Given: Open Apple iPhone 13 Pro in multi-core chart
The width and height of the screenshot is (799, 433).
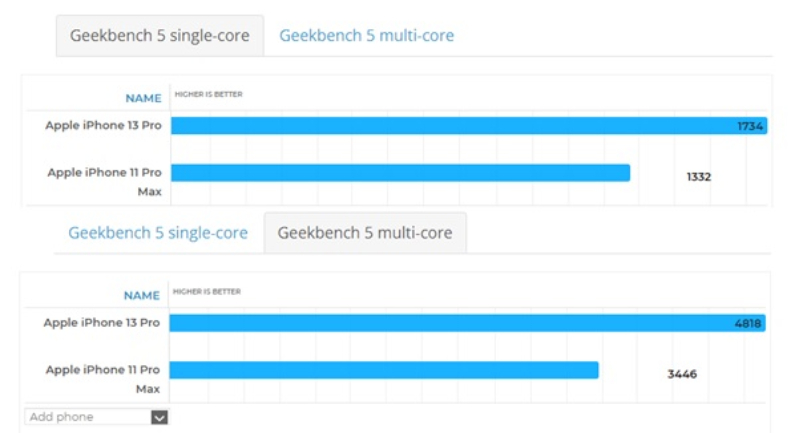Looking at the screenshot, I should [102, 323].
